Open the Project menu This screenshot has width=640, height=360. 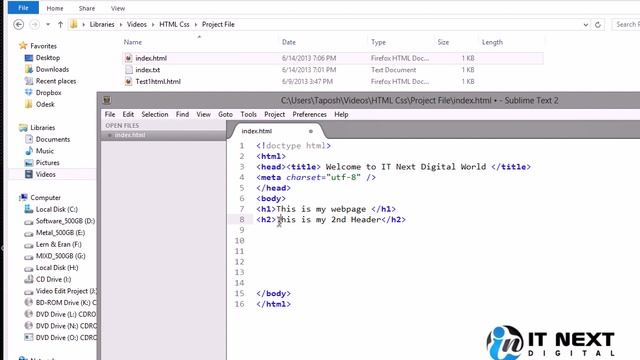[x=274, y=114]
